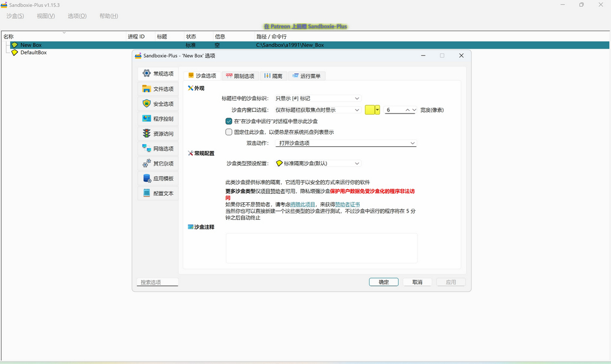Viewport: 611px width, 364px height.
Task: Select the 其它杂项 gears icon
Action: 147,163
